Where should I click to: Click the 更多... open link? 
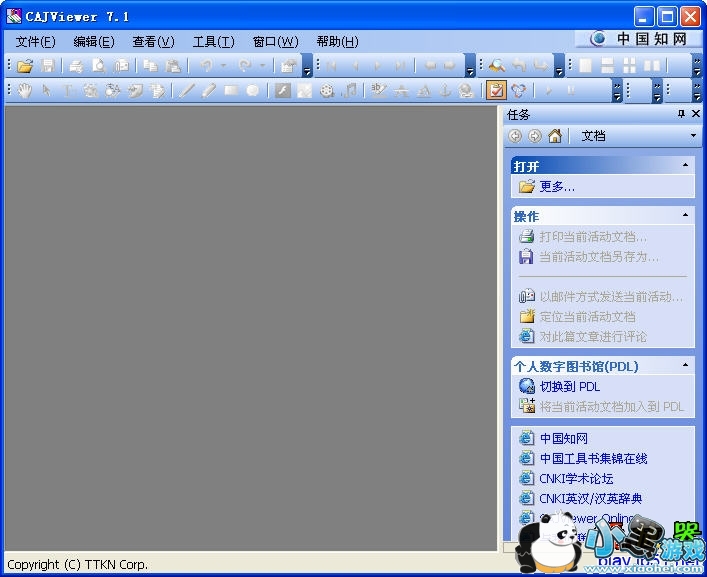point(557,186)
